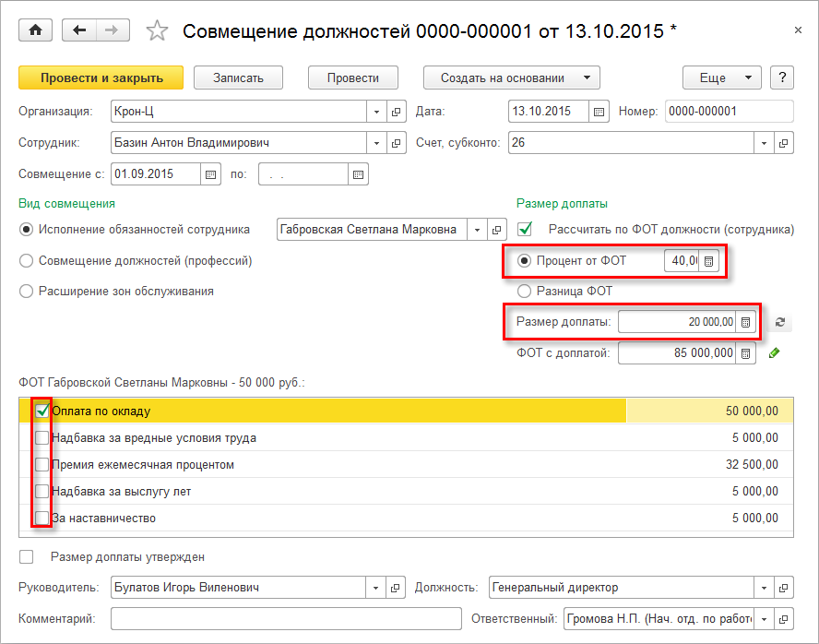Select Совмещение должностей (профессий) radio button
The image size is (819, 644).
pos(27,261)
